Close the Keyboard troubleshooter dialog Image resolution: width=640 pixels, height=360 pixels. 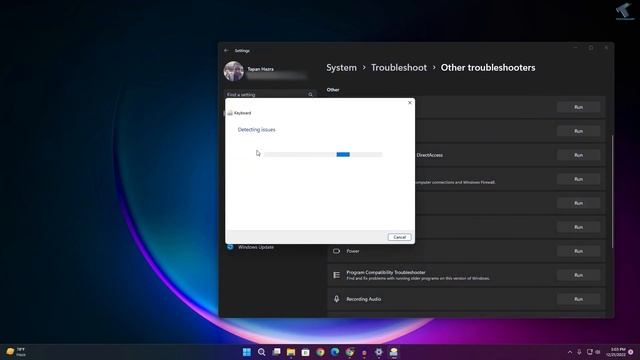tap(410, 102)
